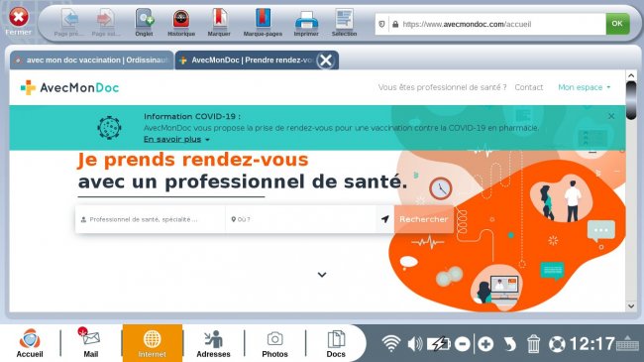This screenshot has height=362, width=644.
Task: Click the 12:17 clock
Action: click(x=591, y=343)
